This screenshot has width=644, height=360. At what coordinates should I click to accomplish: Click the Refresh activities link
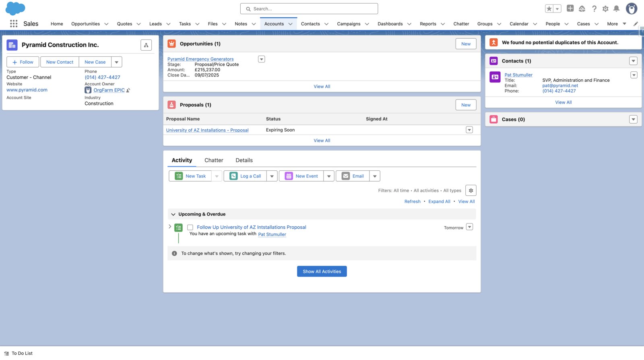click(x=413, y=201)
